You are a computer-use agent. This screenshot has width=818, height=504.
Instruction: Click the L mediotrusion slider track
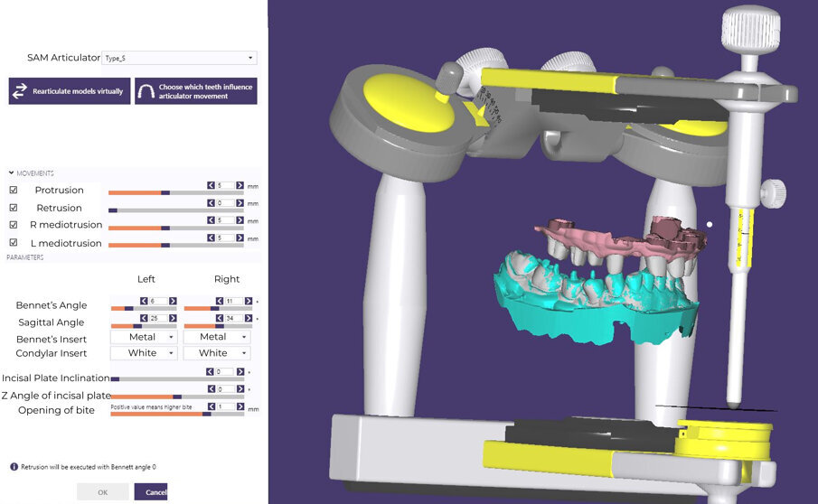175,245
